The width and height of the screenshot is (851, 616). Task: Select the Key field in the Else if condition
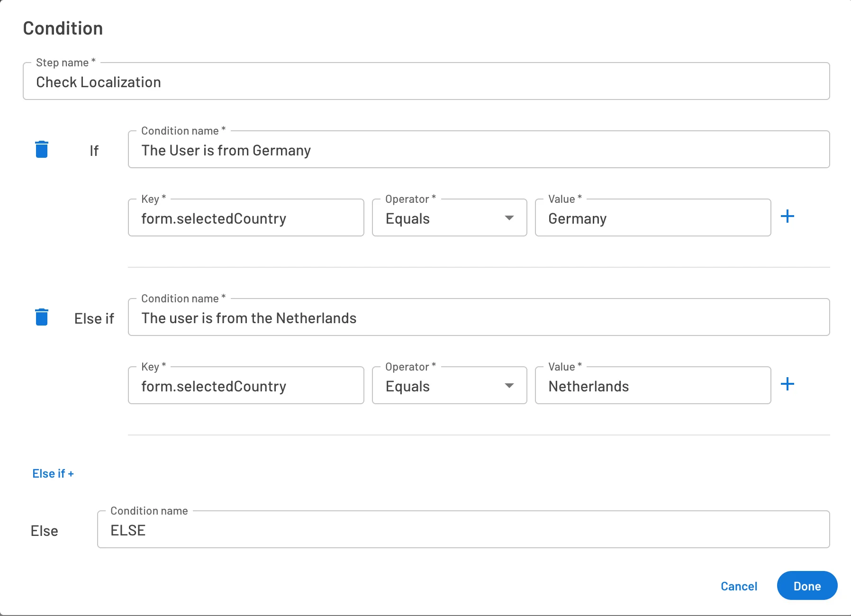tap(245, 386)
